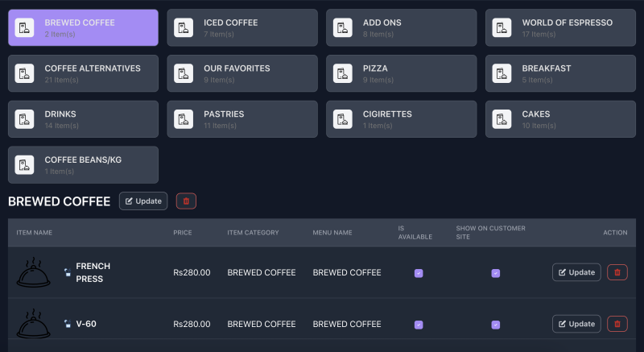Click the 21 Item(s) count text
Viewport: 644px width, 352px height.
click(x=62, y=80)
